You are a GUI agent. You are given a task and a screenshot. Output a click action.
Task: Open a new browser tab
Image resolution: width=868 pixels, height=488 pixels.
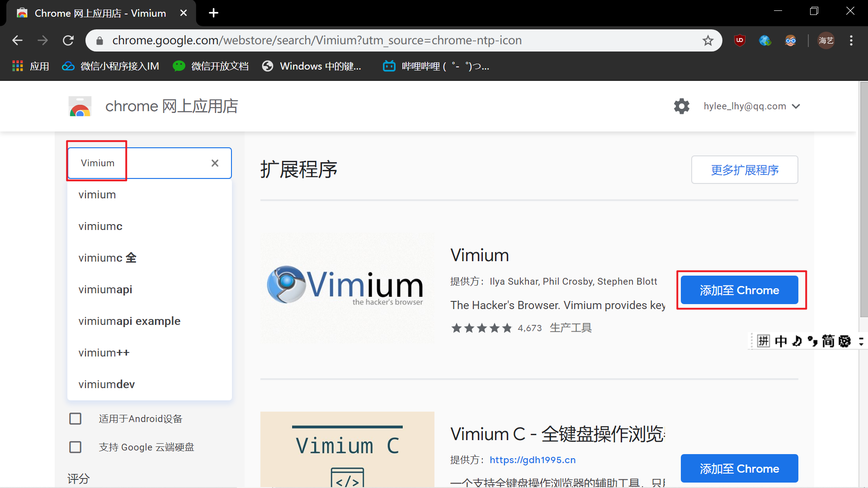point(214,13)
